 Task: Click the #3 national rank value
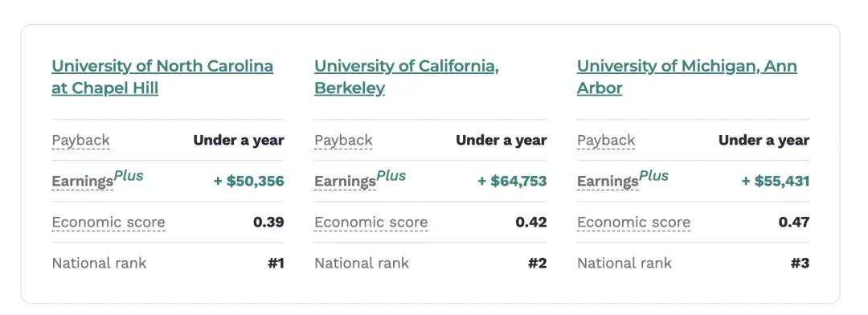[800, 263]
